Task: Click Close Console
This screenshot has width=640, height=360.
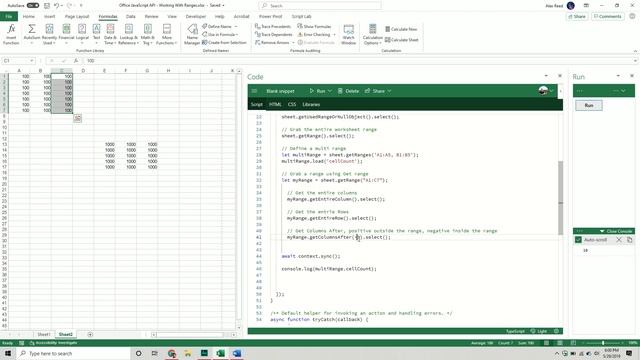Action: (616, 231)
